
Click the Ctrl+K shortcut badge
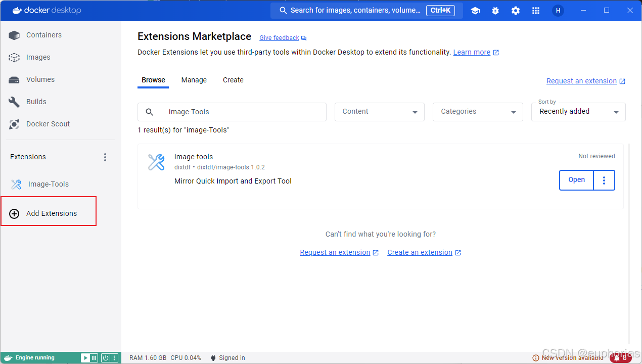(439, 10)
